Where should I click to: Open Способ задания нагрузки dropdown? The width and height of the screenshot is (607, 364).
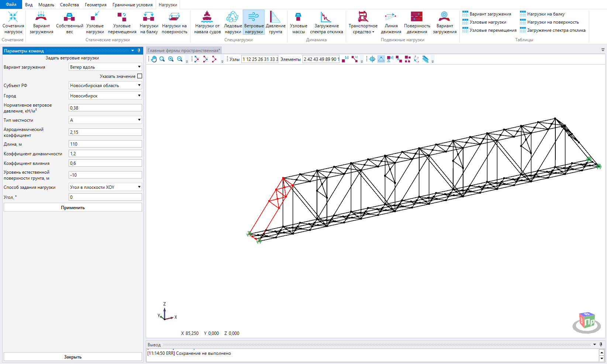tap(105, 187)
